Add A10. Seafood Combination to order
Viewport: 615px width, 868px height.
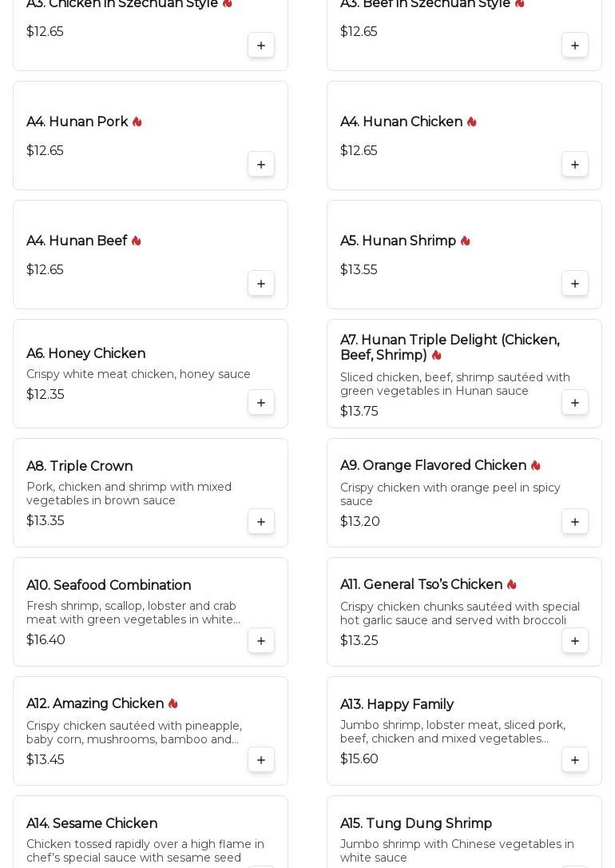(x=261, y=641)
